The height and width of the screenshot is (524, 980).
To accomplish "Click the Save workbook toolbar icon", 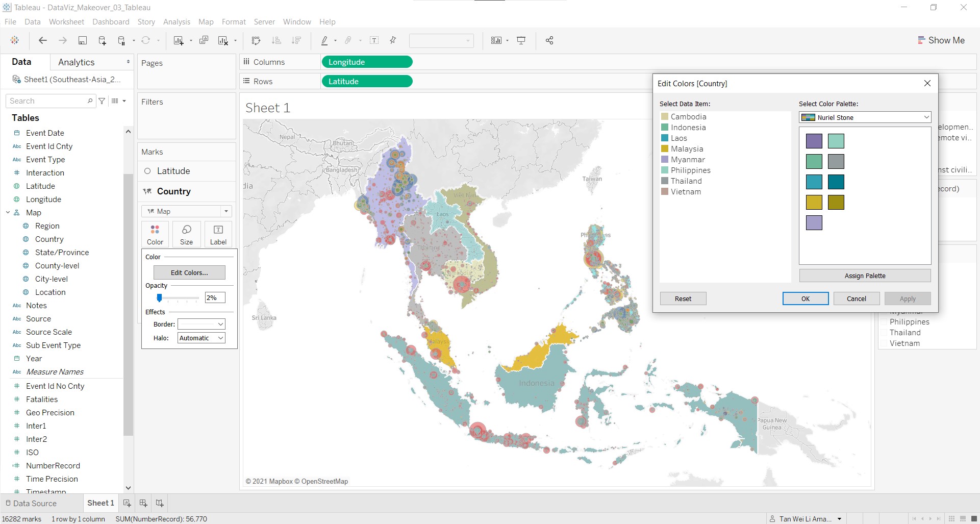I will click(x=82, y=41).
